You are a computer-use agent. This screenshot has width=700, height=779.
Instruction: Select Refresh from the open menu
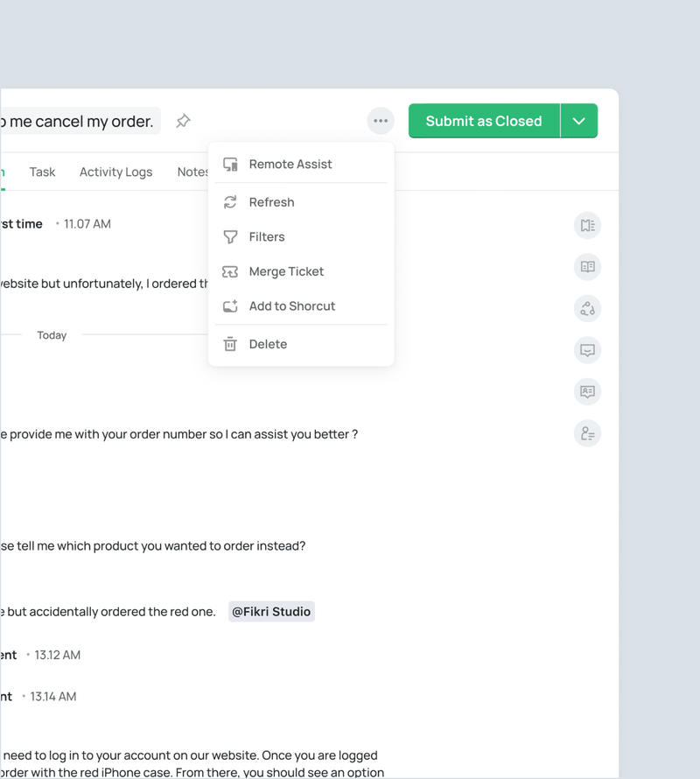pyautogui.click(x=270, y=202)
